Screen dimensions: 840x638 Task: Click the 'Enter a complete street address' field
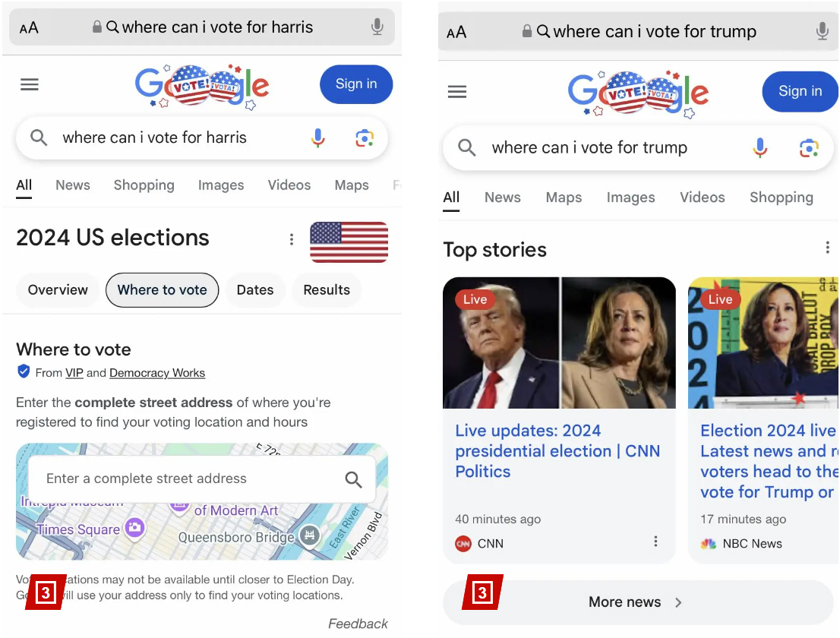point(182,478)
